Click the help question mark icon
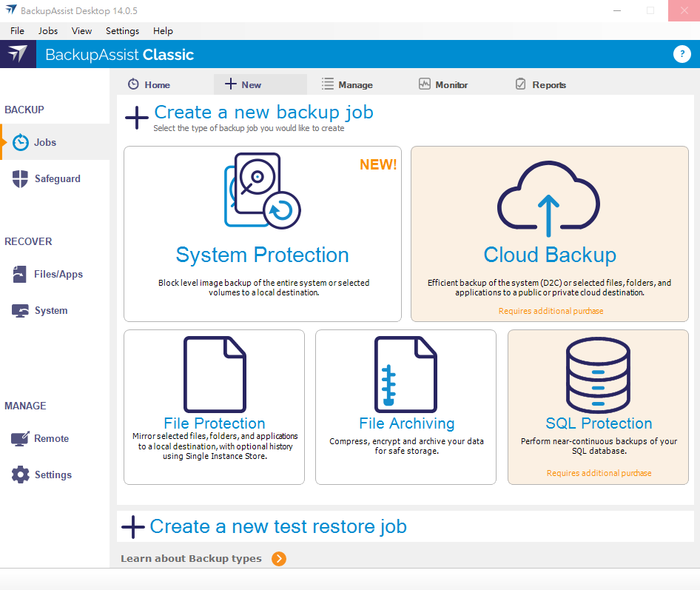This screenshot has width=700, height=590. [682, 54]
